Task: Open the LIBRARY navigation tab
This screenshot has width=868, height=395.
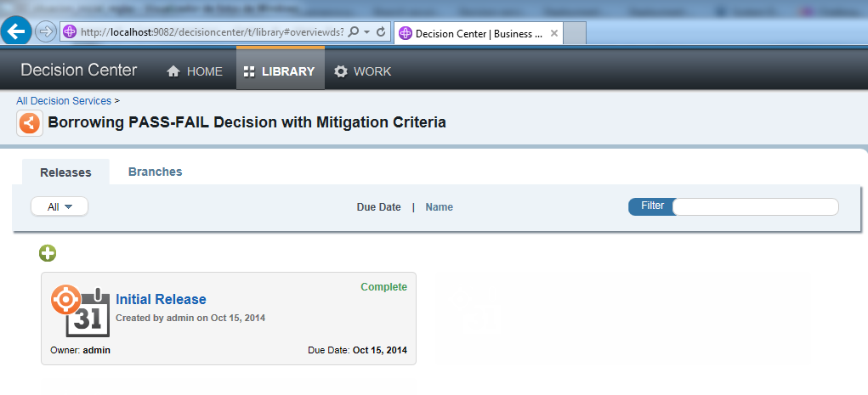Action: pyautogui.click(x=280, y=71)
